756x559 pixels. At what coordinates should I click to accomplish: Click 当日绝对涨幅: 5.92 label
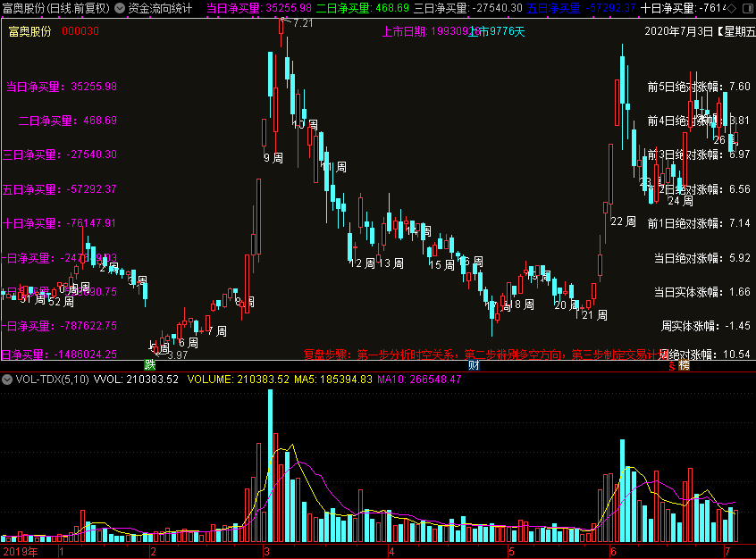(x=702, y=258)
